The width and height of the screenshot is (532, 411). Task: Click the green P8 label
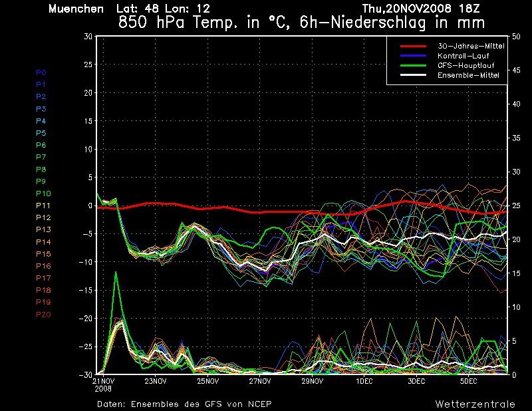[41, 170]
